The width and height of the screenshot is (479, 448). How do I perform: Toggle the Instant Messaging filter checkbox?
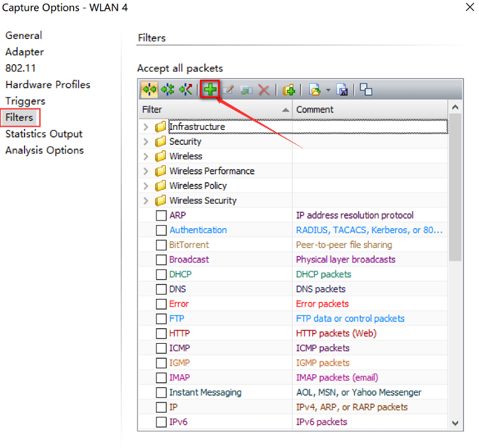click(161, 392)
